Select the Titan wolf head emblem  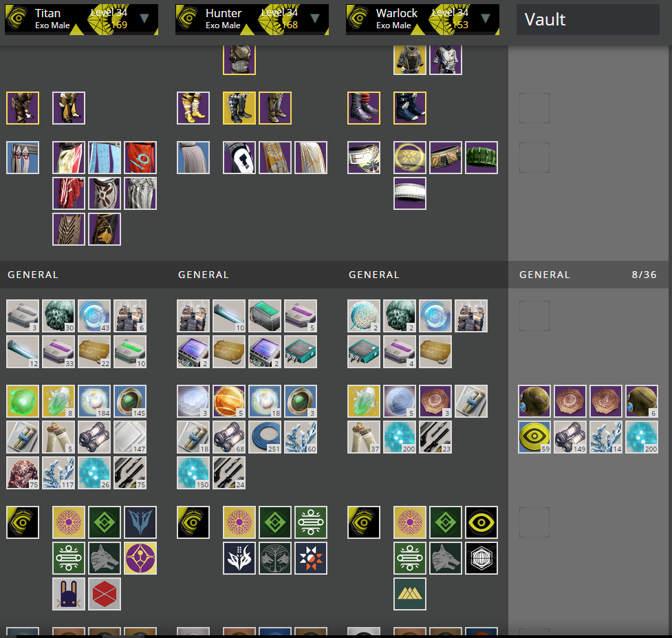[105, 558]
